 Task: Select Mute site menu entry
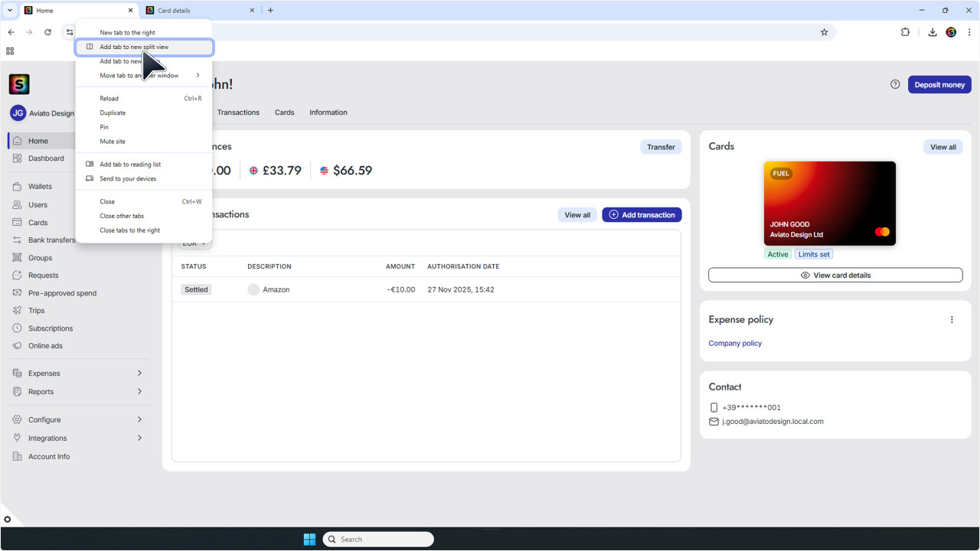[x=144, y=142]
